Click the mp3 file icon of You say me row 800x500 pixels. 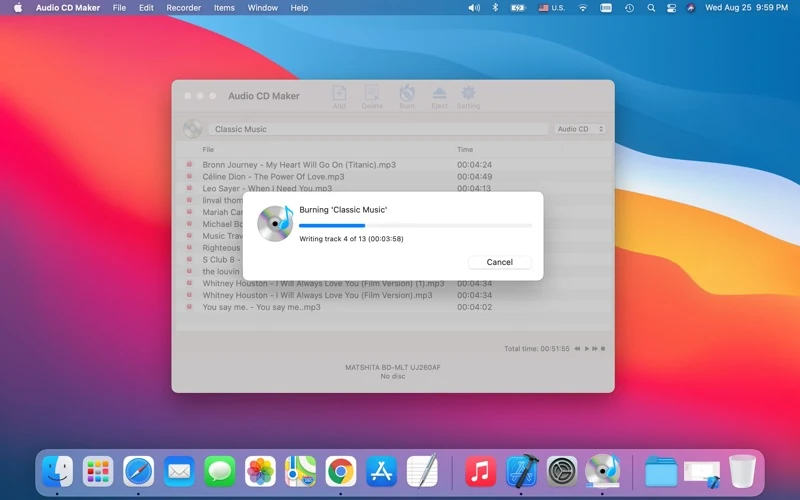[189, 307]
